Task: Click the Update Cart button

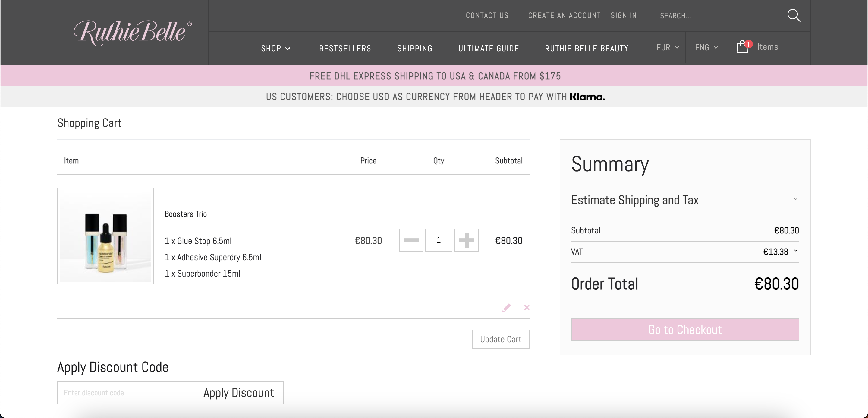Action: (500, 339)
